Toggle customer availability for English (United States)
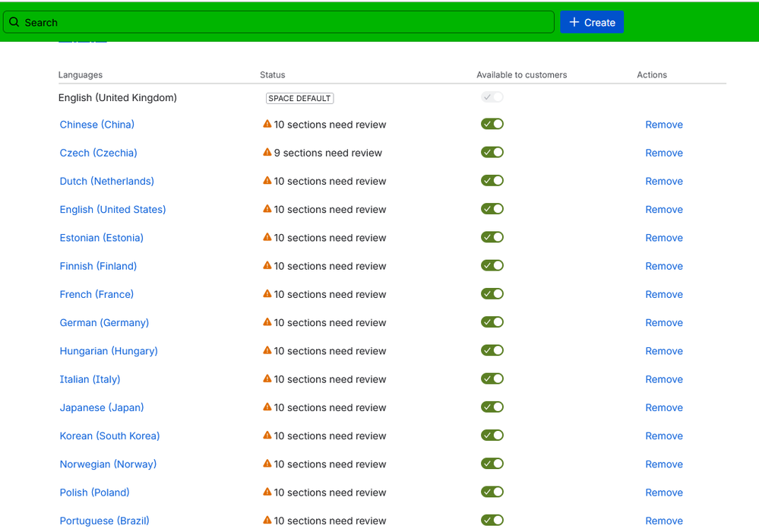Image resolution: width=759 pixels, height=532 pixels. 492,209
